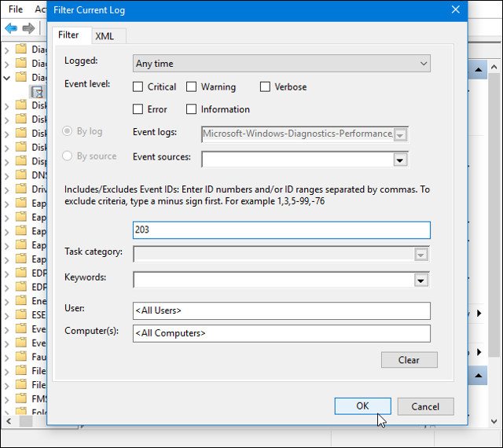Click the back arrow toolbar icon

[11, 28]
